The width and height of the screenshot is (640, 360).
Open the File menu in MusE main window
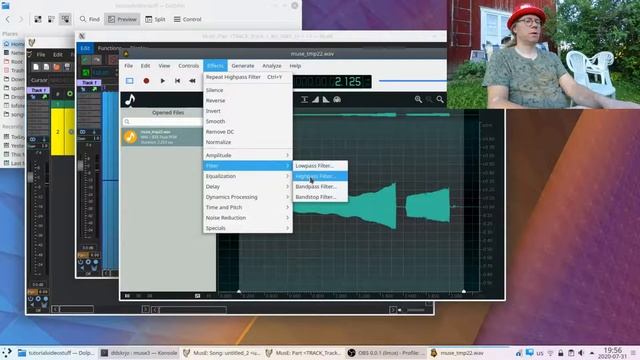(41, 54)
